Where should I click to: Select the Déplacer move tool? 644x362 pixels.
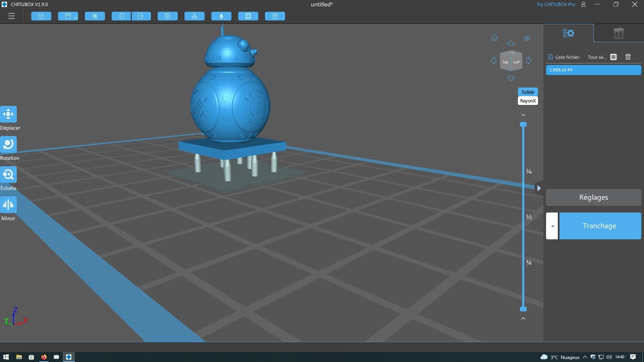click(8, 114)
